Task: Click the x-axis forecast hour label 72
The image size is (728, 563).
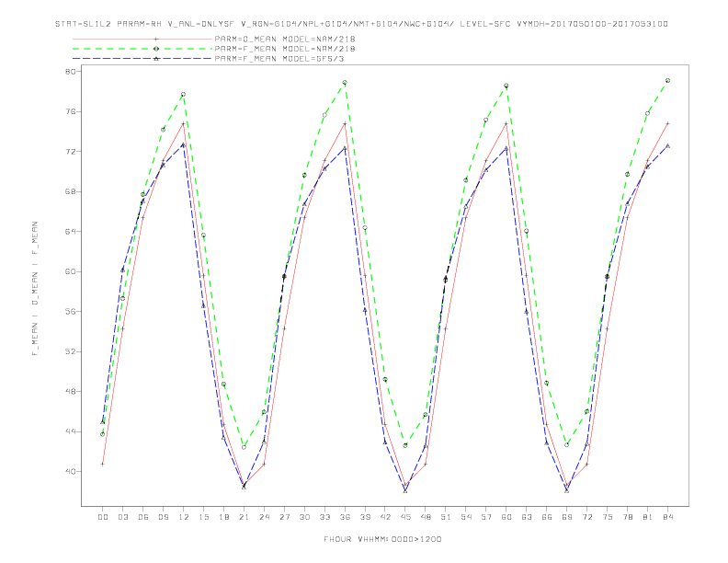Action: tap(587, 517)
